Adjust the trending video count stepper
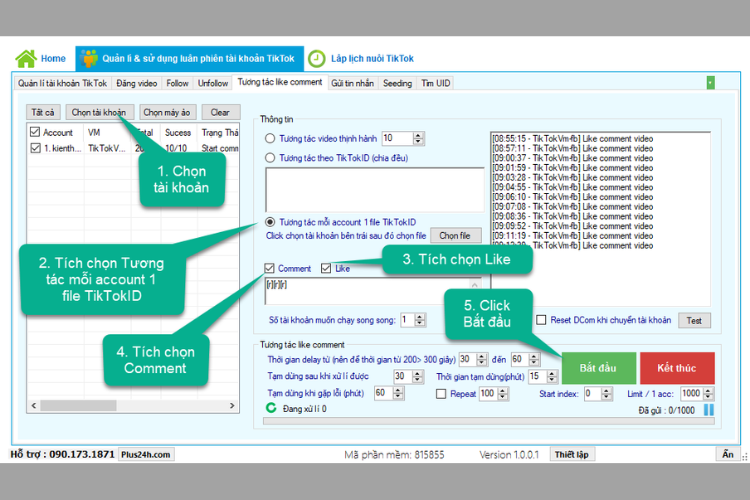This screenshot has width=750, height=500. point(418,138)
